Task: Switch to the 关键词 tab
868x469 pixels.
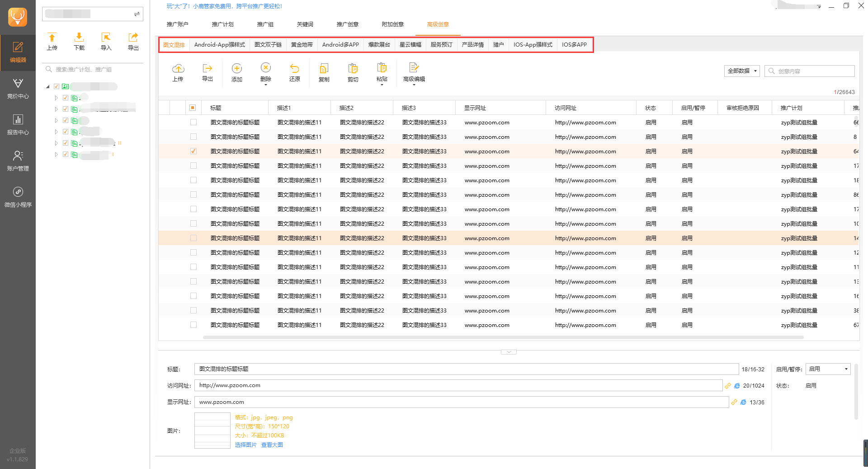Action: click(x=305, y=24)
